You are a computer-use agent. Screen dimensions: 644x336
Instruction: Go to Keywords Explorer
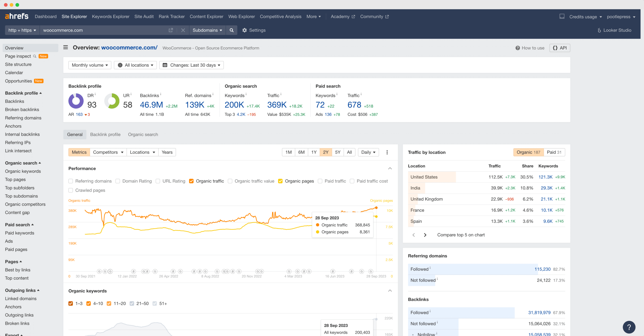[111, 16]
